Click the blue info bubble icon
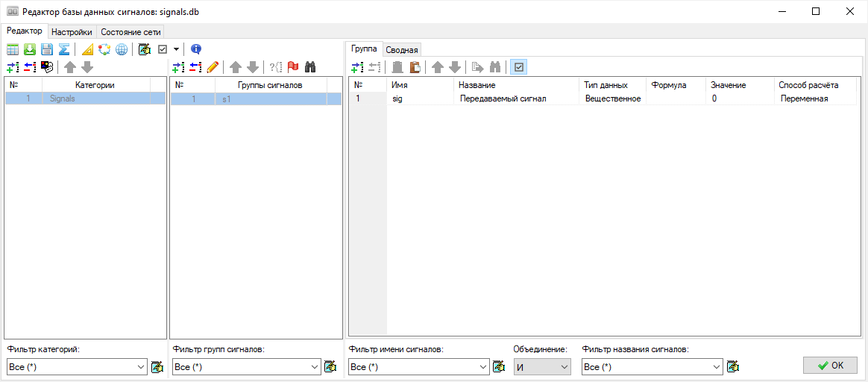Screen dimensions: 868x382 [x=196, y=49]
